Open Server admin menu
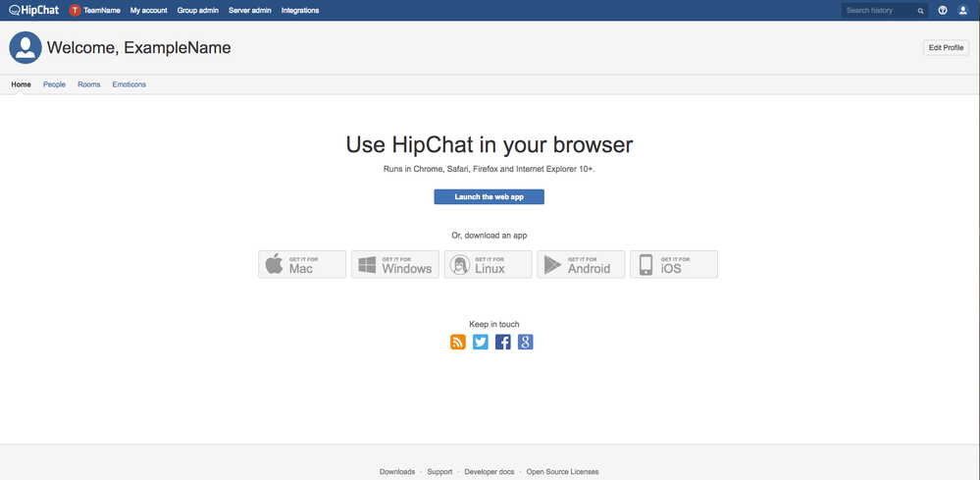The width and height of the screenshot is (980, 480). click(x=250, y=11)
